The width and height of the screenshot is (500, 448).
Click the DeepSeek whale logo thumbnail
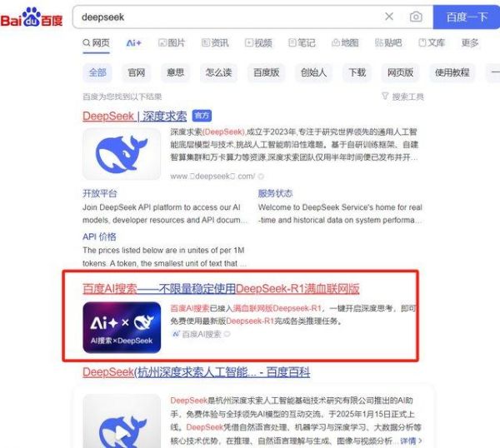(x=122, y=154)
